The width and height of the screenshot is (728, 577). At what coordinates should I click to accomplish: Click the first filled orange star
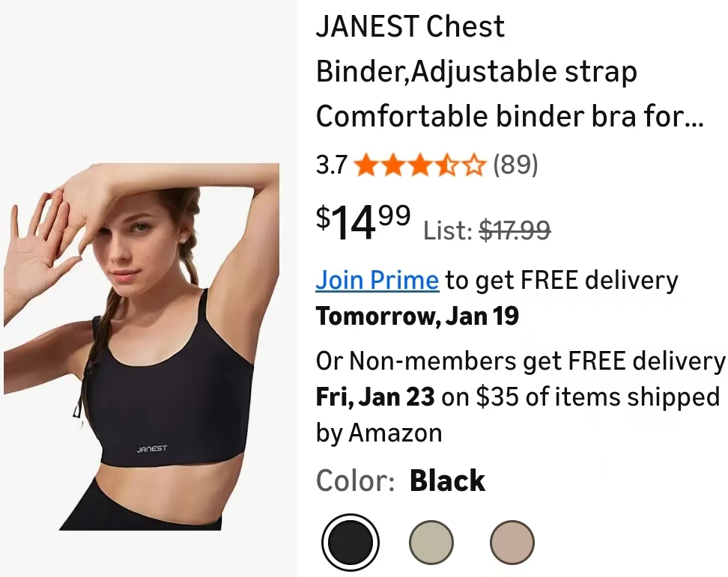[x=367, y=165]
